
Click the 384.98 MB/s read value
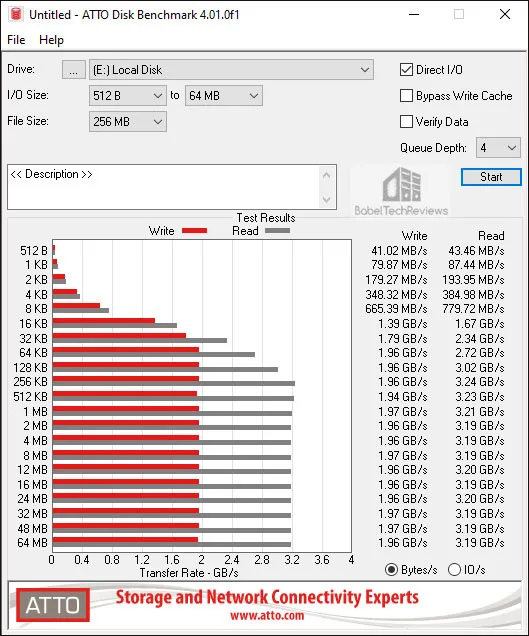click(473, 294)
